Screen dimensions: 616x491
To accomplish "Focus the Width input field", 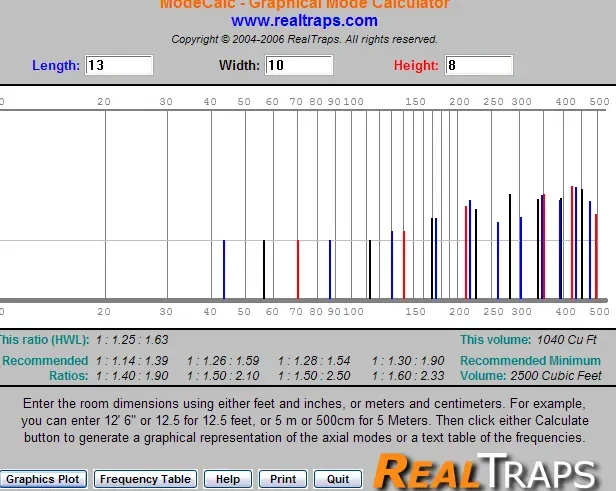I will (299, 65).
